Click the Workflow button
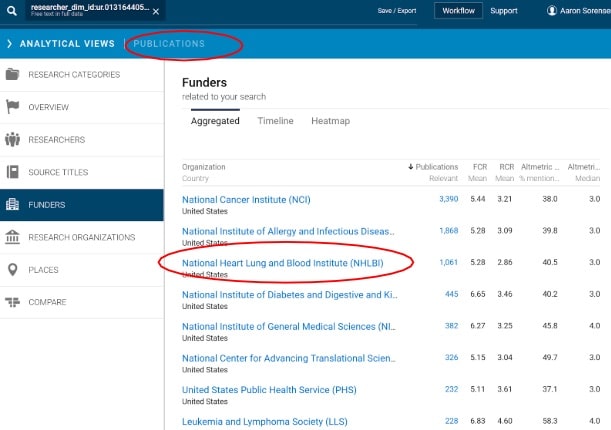Image resolution: width=611 pixels, height=430 pixels. point(459,11)
